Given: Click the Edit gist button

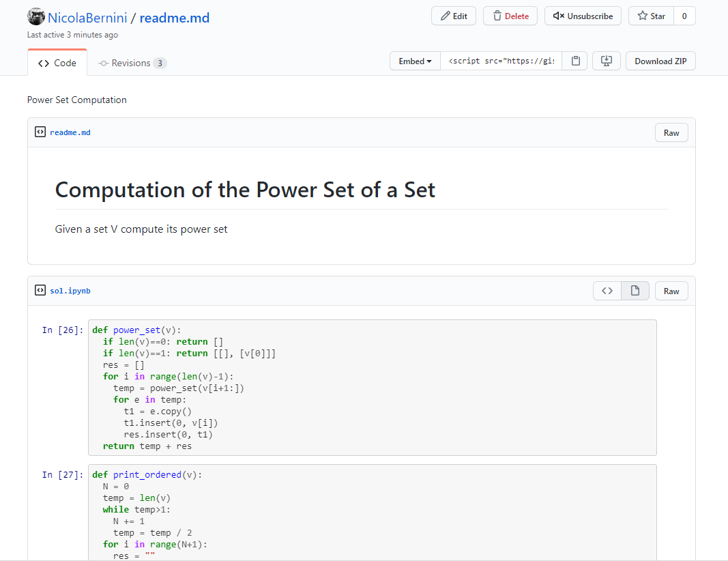Looking at the screenshot, I should point(454,16).
